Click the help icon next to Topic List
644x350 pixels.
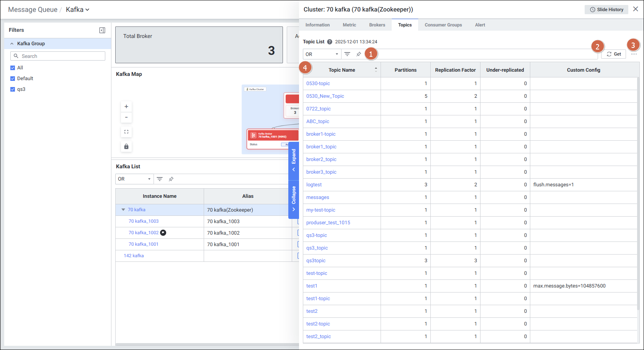[x=330, y=42]
